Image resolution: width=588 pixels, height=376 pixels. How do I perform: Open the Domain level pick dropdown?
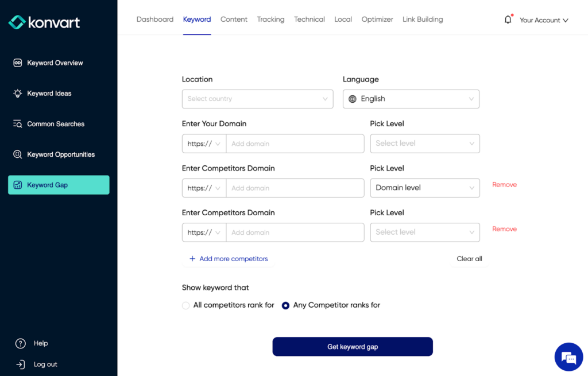pos(425,188)
